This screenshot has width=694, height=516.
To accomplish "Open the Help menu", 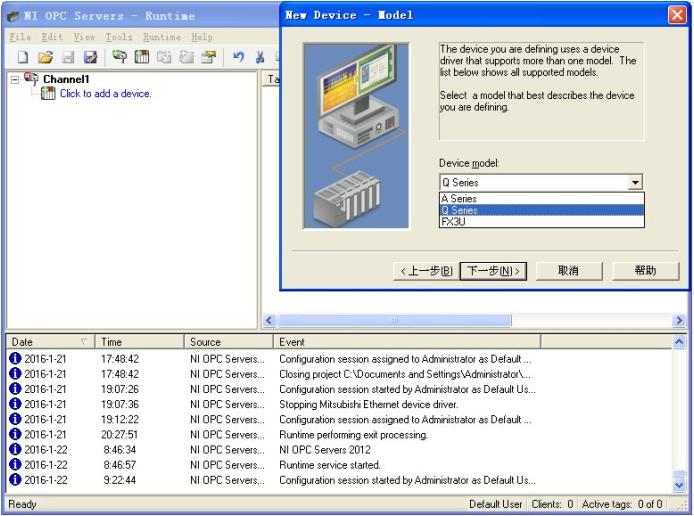I will [x=202, y=37].
